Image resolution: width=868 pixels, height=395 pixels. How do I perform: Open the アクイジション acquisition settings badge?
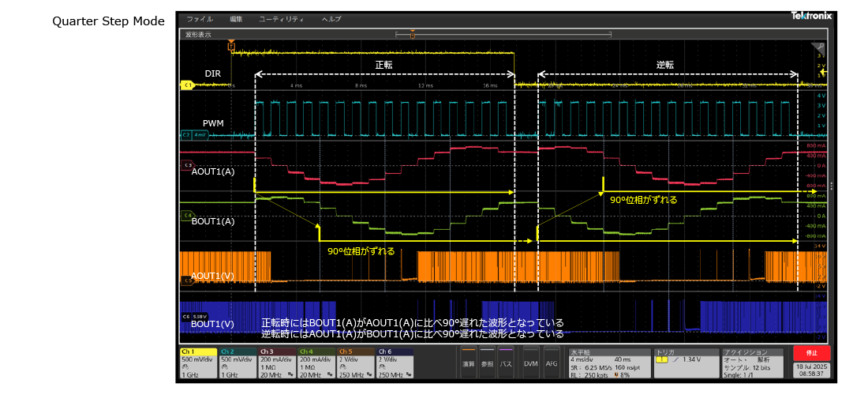pyautogui.click(x=753, y=363)
